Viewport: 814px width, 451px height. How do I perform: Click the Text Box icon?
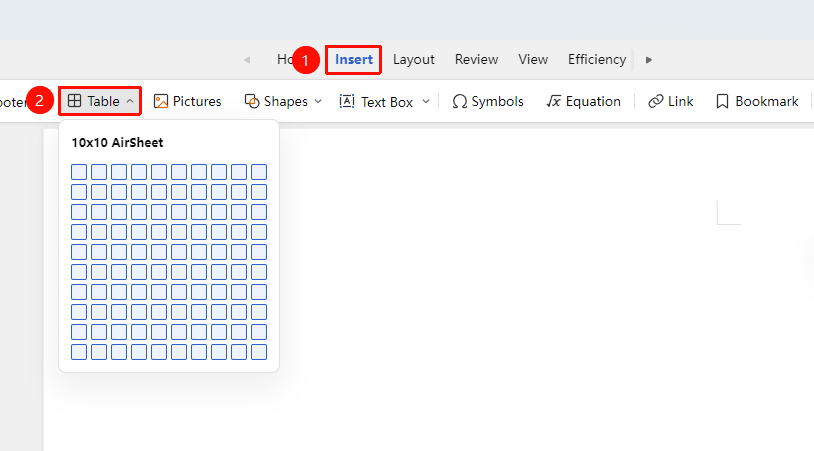tap(347, 101)
